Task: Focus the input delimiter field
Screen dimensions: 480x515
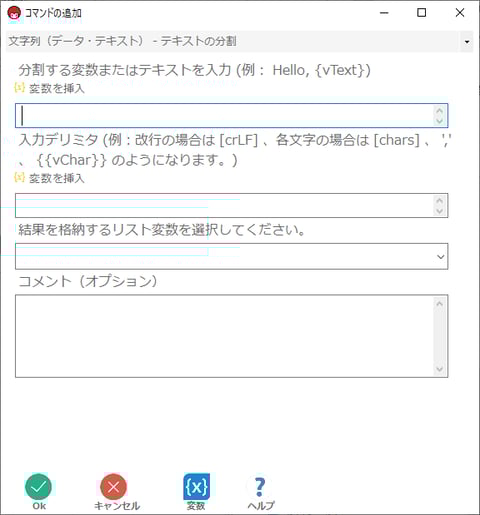Action: click(x=231, y=205)
